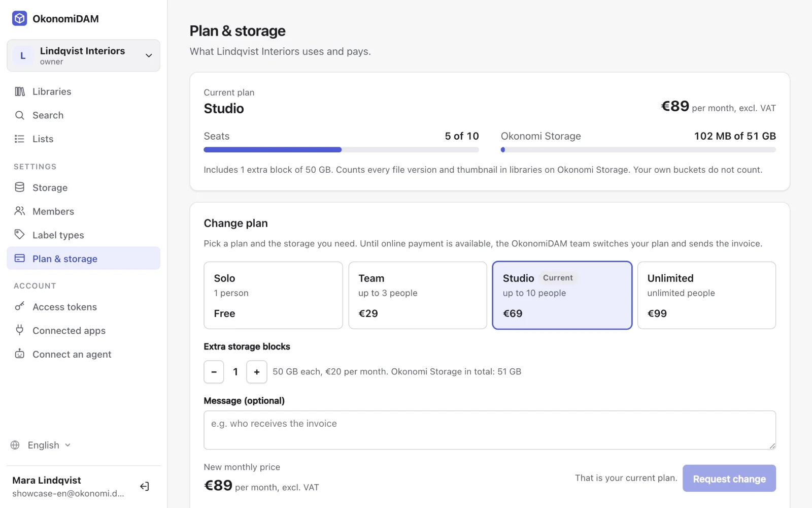Screen dimensions: 812x508
Task: Click the Lists bullet icon
Action: point(20,139)
